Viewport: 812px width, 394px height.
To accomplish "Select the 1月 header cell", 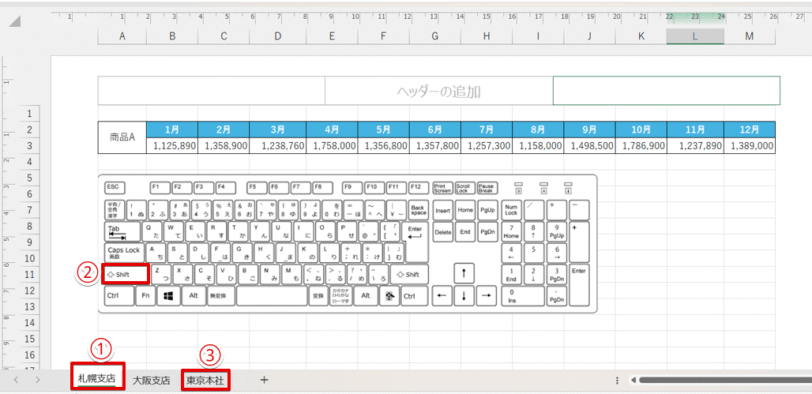I will (172, 129).
